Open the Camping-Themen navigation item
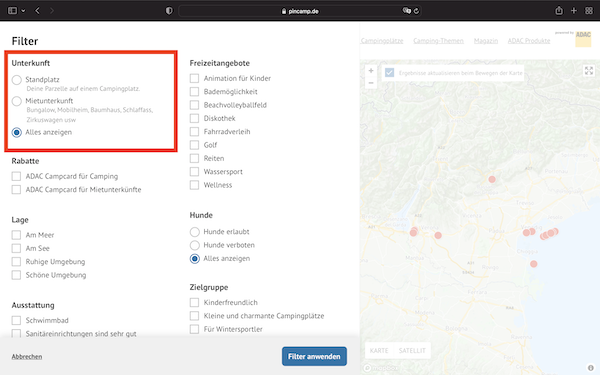Viewport: 600px width, 375px height. 438,41
